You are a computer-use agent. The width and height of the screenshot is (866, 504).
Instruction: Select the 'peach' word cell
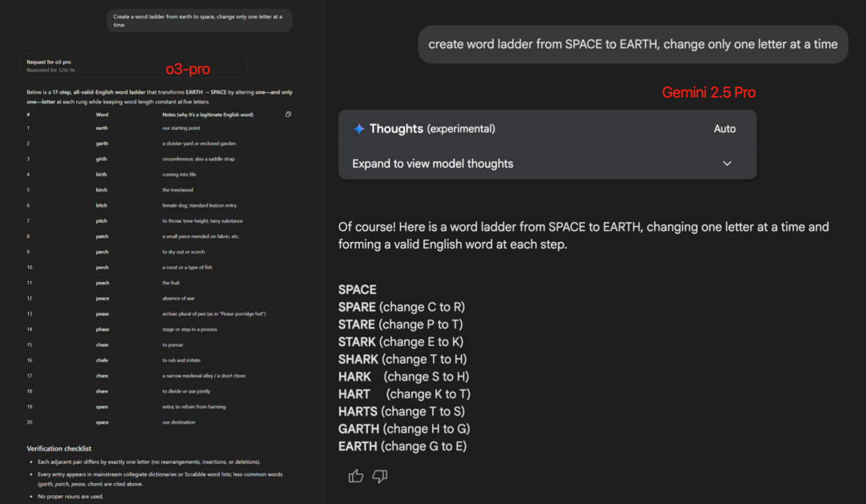pos(102,283)
